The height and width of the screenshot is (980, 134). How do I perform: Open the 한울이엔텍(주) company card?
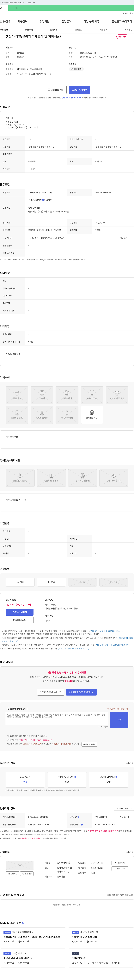[x=101, y=958]
